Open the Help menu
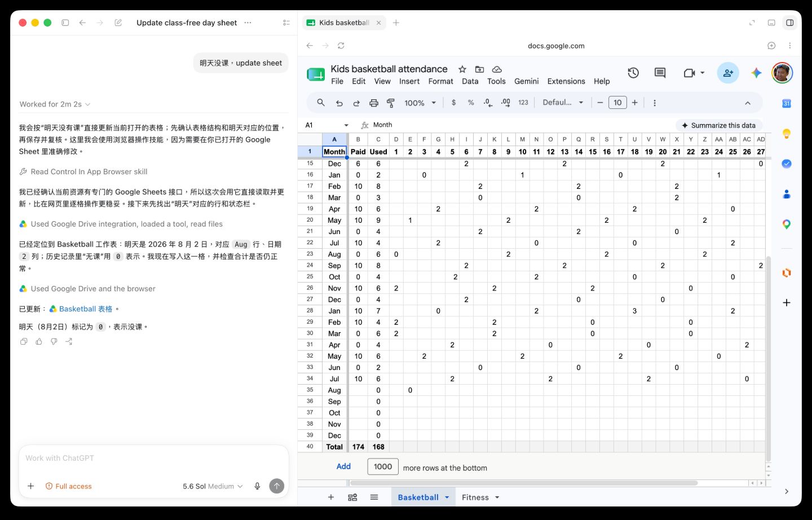 click(602, 81)
